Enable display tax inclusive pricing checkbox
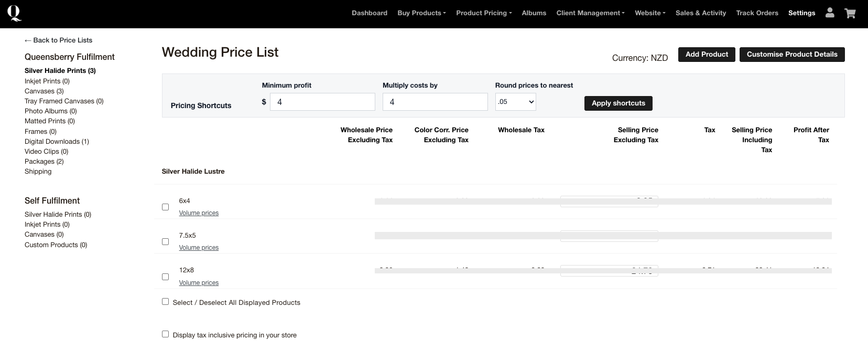 pyautogui.click(x=165, y=334)
